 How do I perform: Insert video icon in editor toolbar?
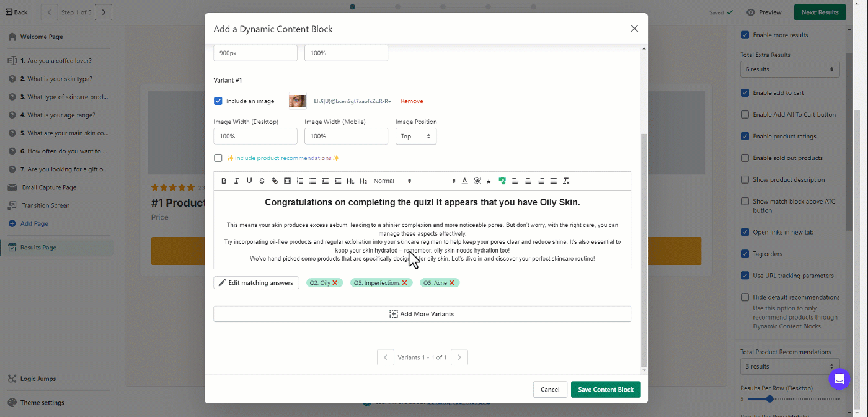pyautogui.click(x=287, y=181)
